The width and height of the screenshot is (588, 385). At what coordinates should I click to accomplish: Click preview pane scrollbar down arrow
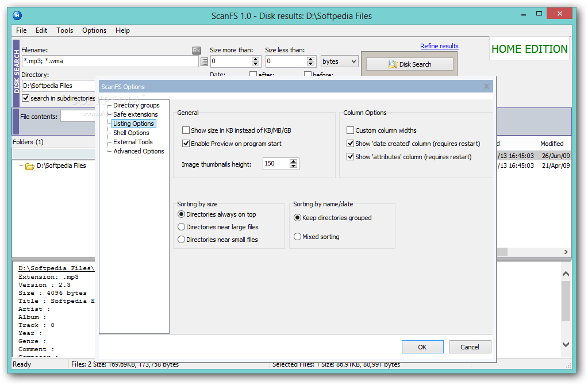tap(566, 344)
